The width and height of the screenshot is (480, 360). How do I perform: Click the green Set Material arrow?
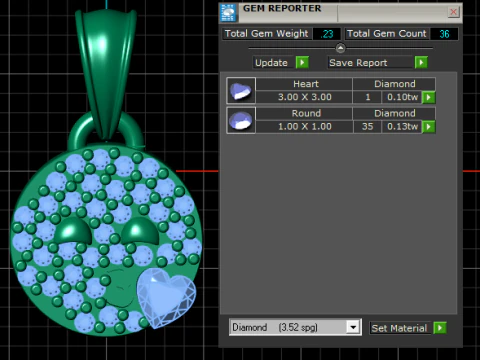pyautogui.click(x=440, y=328)
